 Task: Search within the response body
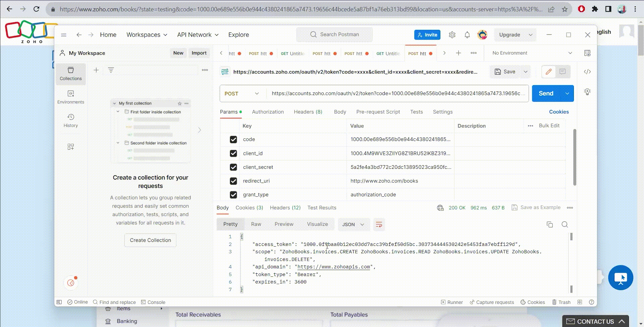565,224
